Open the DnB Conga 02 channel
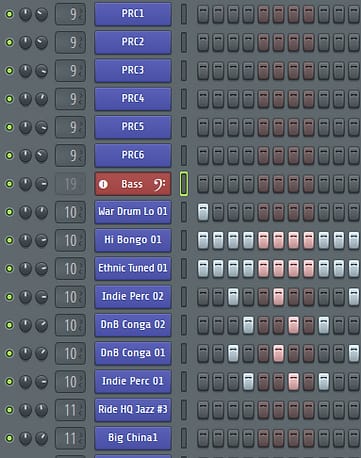 [133, 325]
